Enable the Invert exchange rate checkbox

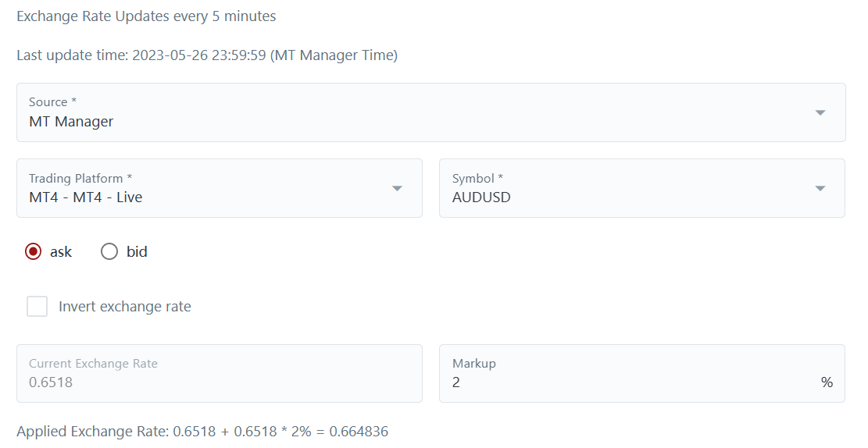tap(37, 306)
